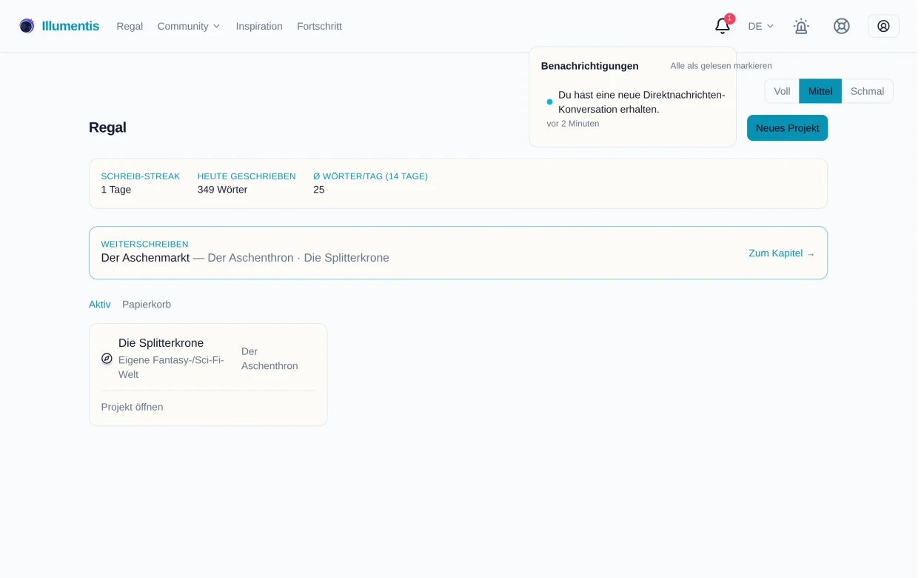Viewport: 924px width, 578px height.
Task: Click the compass icon on Die Splitterkrone
Action: coord(107,359)
